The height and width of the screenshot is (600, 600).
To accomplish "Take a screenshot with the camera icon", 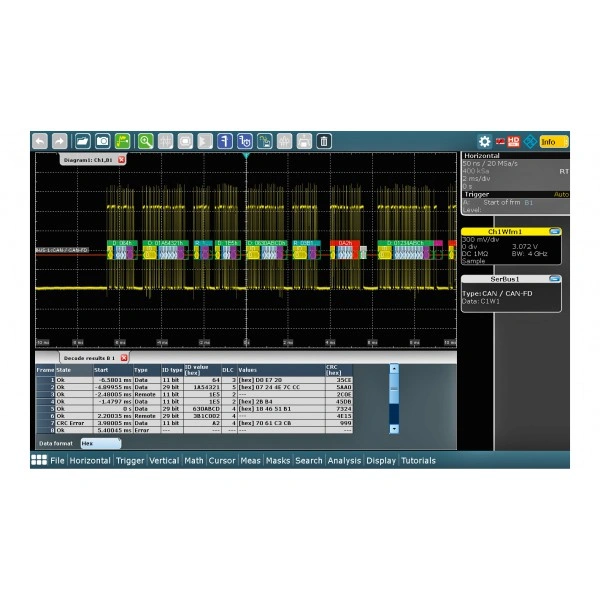I will point(103,141).
